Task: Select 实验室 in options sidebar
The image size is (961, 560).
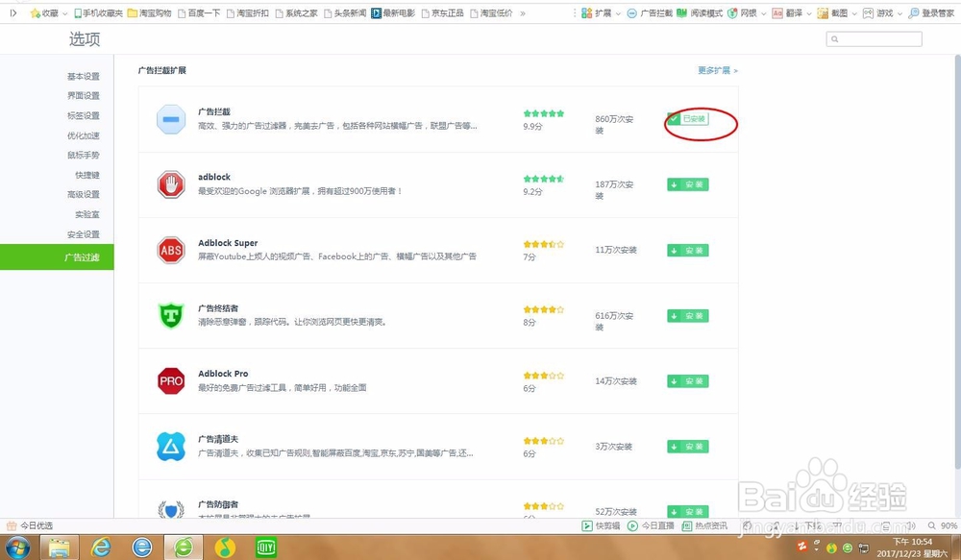Action: (87, 214)
